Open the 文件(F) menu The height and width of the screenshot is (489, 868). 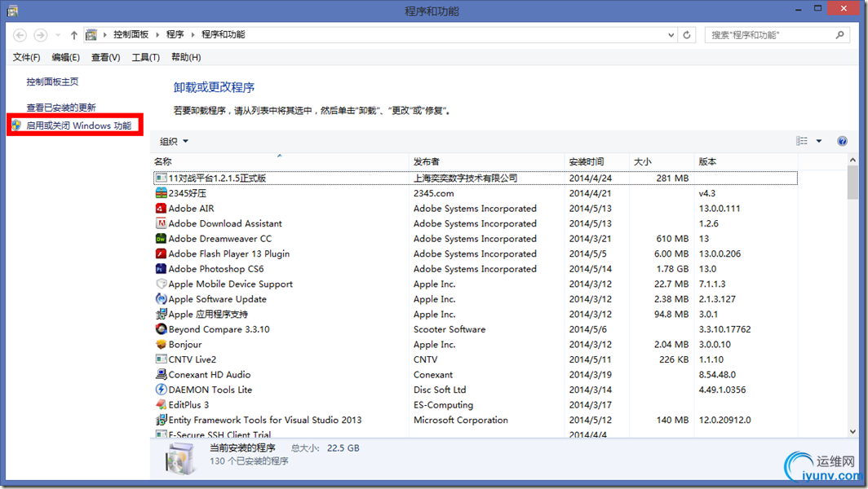pos(27,57)
